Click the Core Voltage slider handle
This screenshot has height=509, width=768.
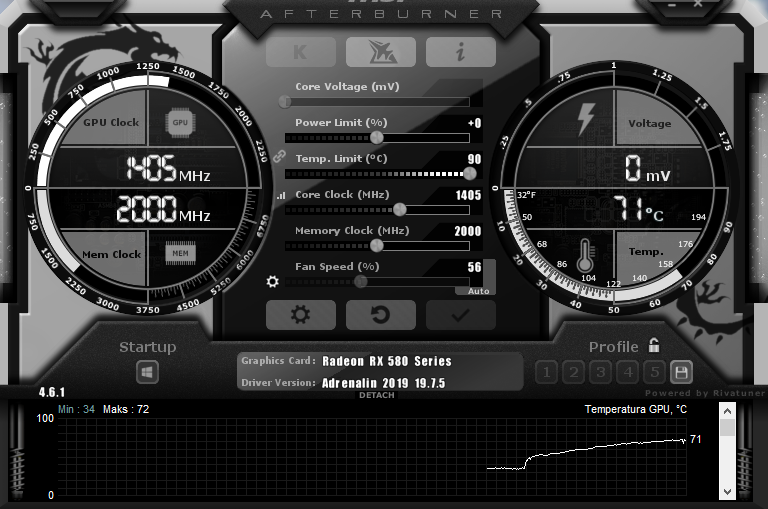click(x=285, y=101)
